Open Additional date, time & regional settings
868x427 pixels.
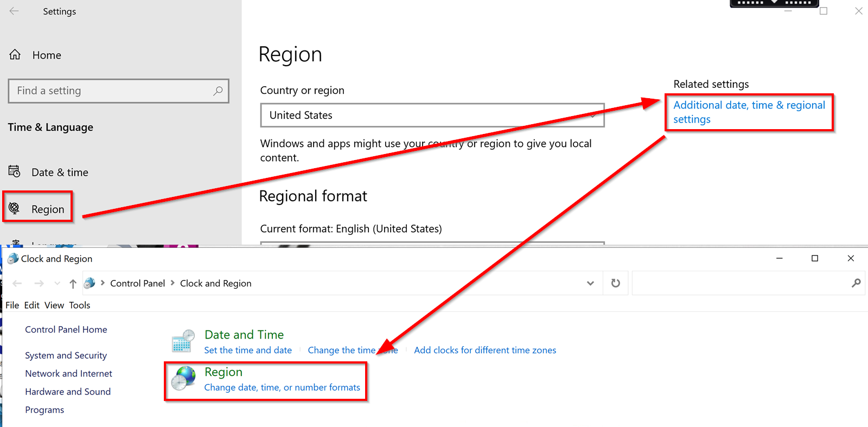click(x=749, y=112)
